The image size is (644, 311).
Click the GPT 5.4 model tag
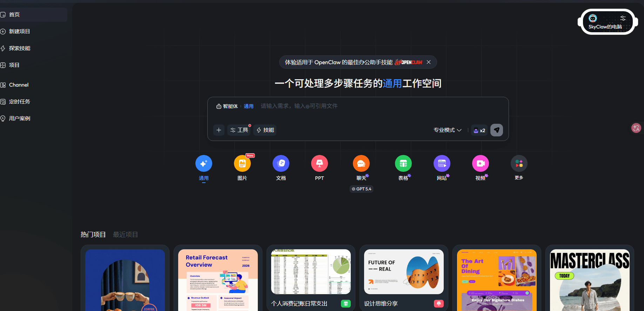point(361,189)
